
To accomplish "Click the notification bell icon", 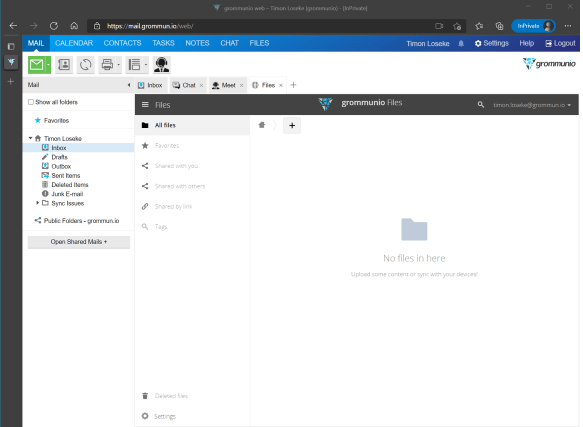I will pos(461,44).
